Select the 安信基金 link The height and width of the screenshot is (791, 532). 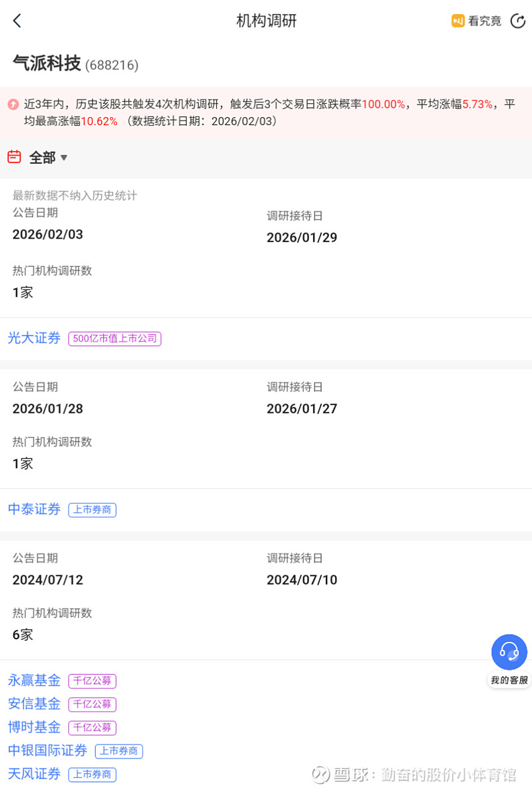coord(35,704)
